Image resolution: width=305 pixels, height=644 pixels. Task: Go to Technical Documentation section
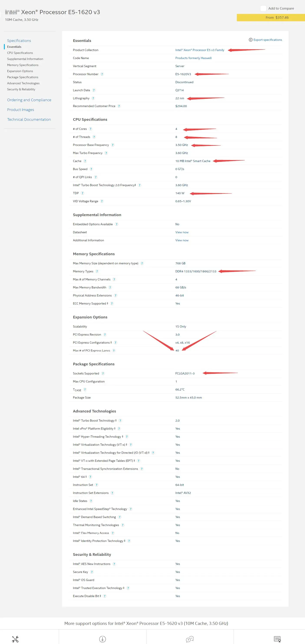coord(29,119)
